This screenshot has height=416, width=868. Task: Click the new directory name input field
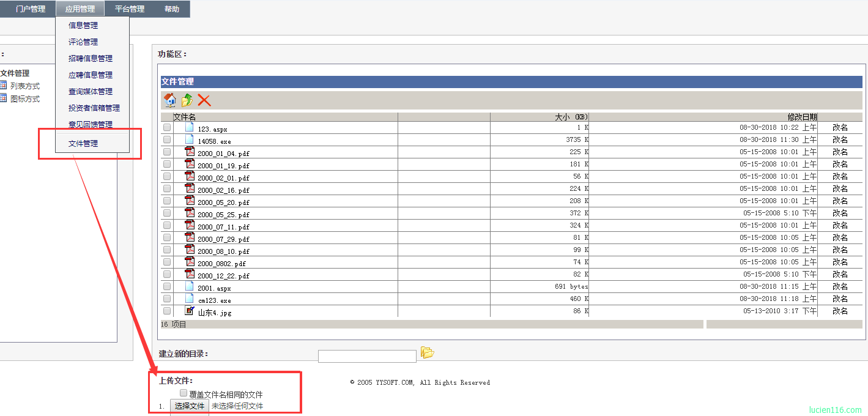367,356
